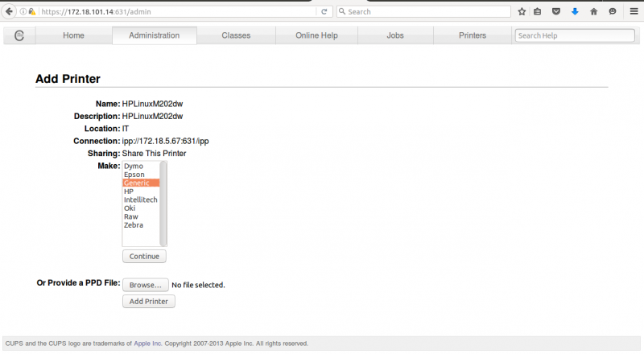This screenshot has width=644, height=354.
Task: Click the insecure connection lock icon
Action: point(32,11)
